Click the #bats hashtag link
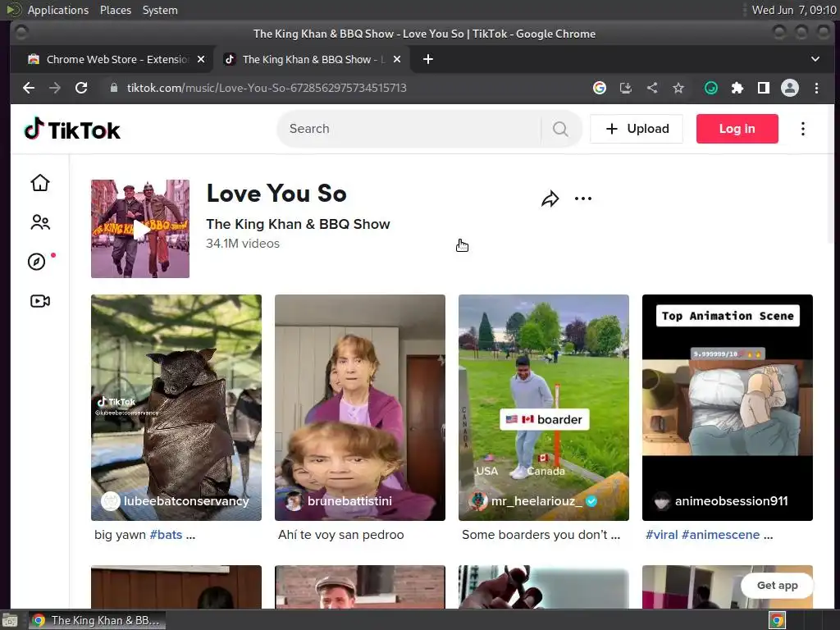840x630 pixels. [x=166, y=535]
